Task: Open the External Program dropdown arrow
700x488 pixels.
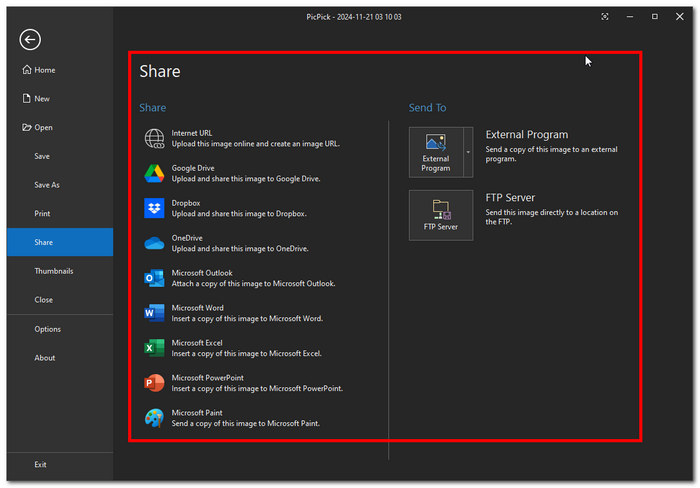Action: 468,152
